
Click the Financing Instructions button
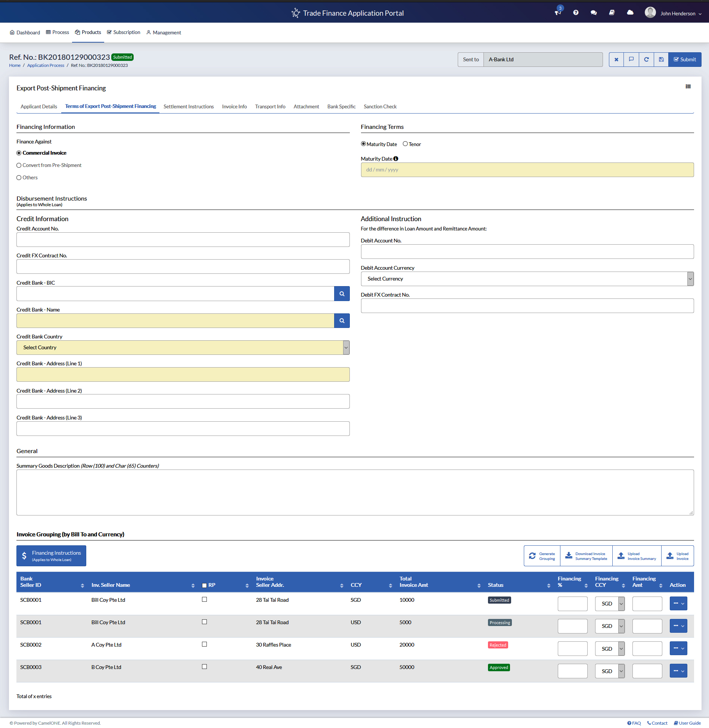(x=51, y=556)
